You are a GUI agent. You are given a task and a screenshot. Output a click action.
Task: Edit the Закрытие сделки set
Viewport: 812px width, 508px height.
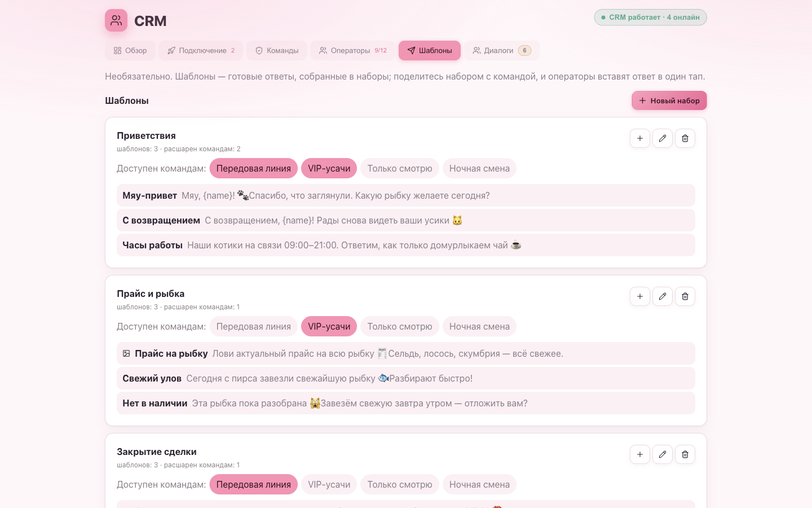(x=663, y=454)
